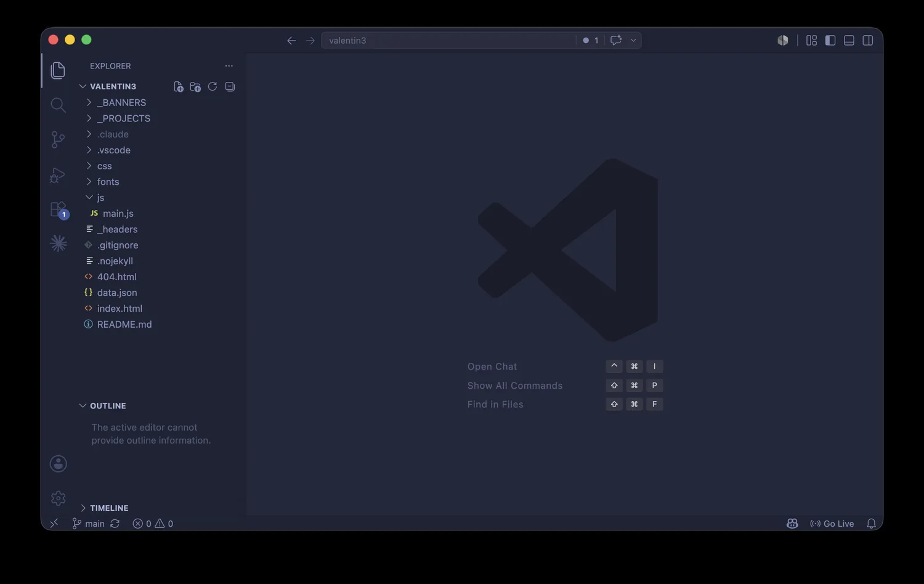Open the _headers file
Screen dimensions: 924x584
(x=117, y=229)
